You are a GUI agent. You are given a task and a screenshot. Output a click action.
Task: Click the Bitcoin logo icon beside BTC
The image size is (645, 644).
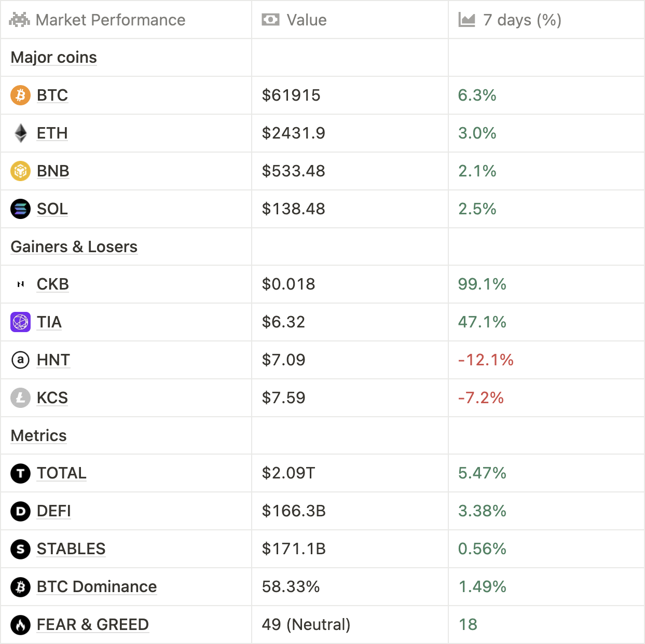point(21,95)
